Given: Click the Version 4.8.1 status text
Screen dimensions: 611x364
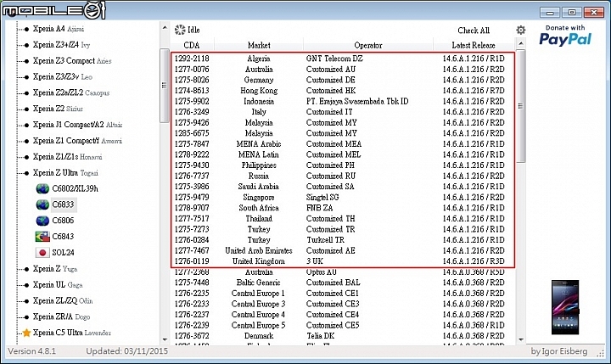Looking at the screenshot, I should click(x=31, y=351).
